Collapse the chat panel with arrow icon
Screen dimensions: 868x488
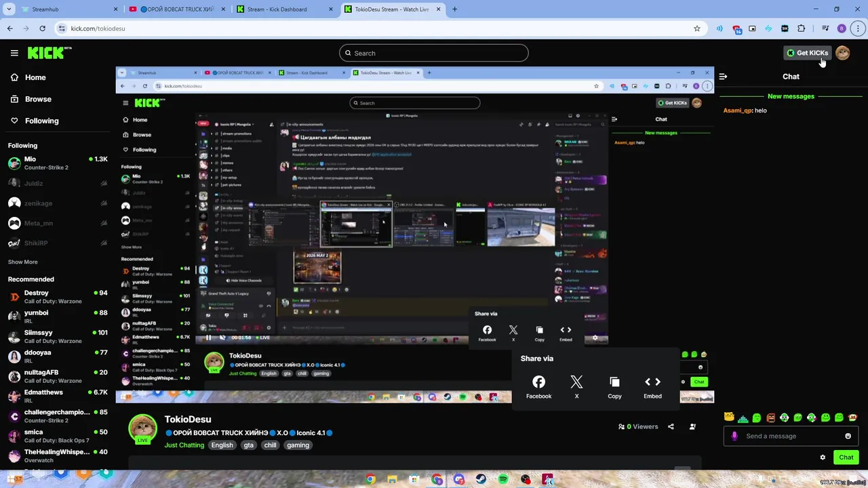click(723, 77)
